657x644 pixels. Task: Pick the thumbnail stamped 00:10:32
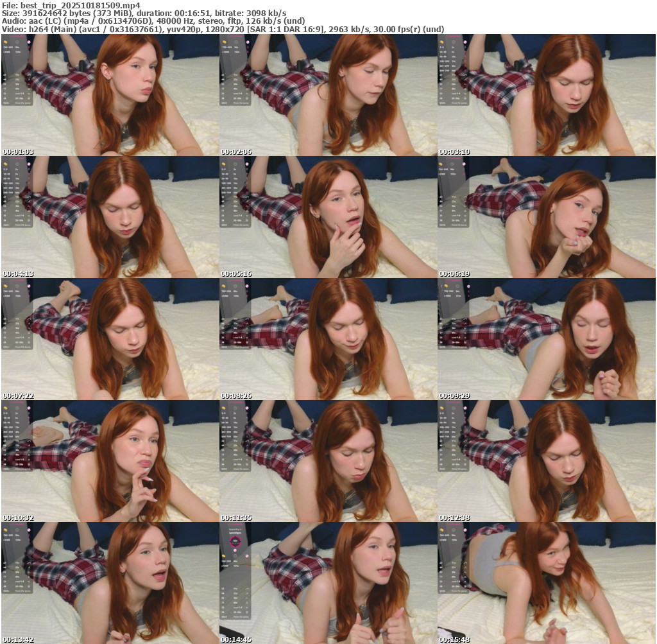[x=110, y=461]
